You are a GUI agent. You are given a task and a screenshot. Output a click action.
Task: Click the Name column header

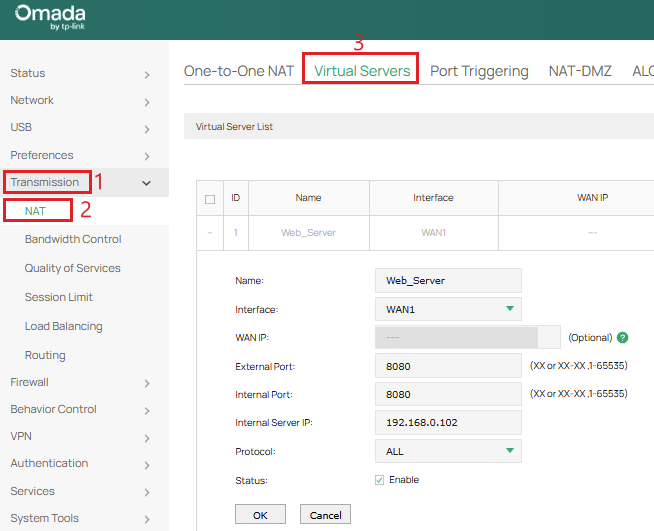tap(309, 198)
